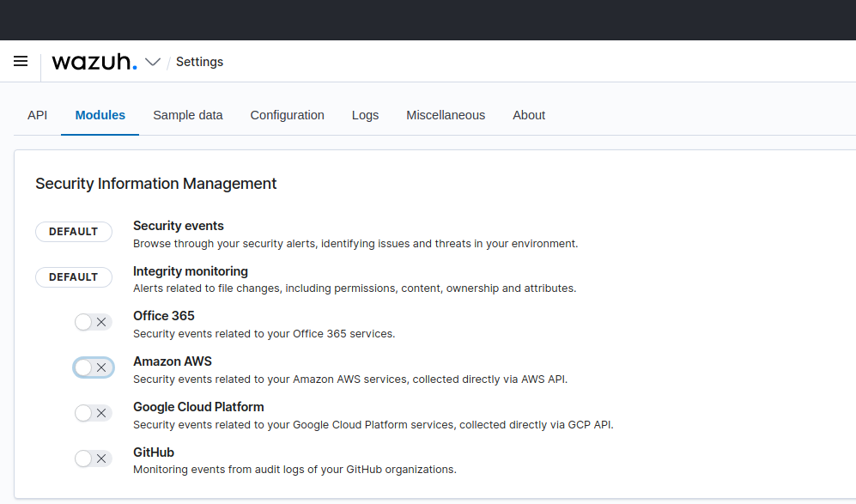Expand the Wazuh app selector chevron
The width and height of the screenshot is (856, 504).
coord(153,61)
